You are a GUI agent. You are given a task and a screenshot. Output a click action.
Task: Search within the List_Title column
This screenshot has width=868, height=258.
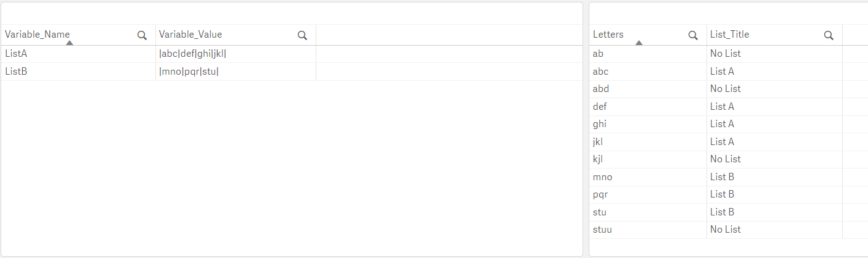tap(829, 35)
